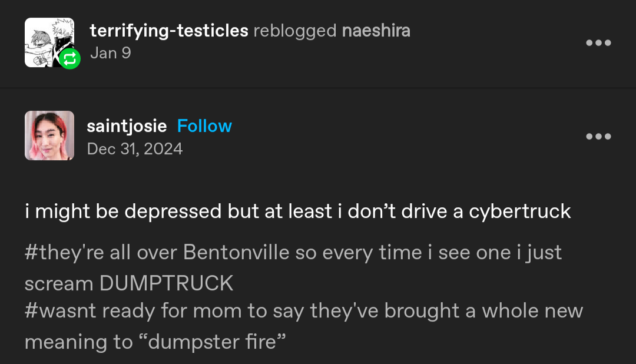
Task: Click the word "reblogged" in the header
Action: tap(295, 31)
